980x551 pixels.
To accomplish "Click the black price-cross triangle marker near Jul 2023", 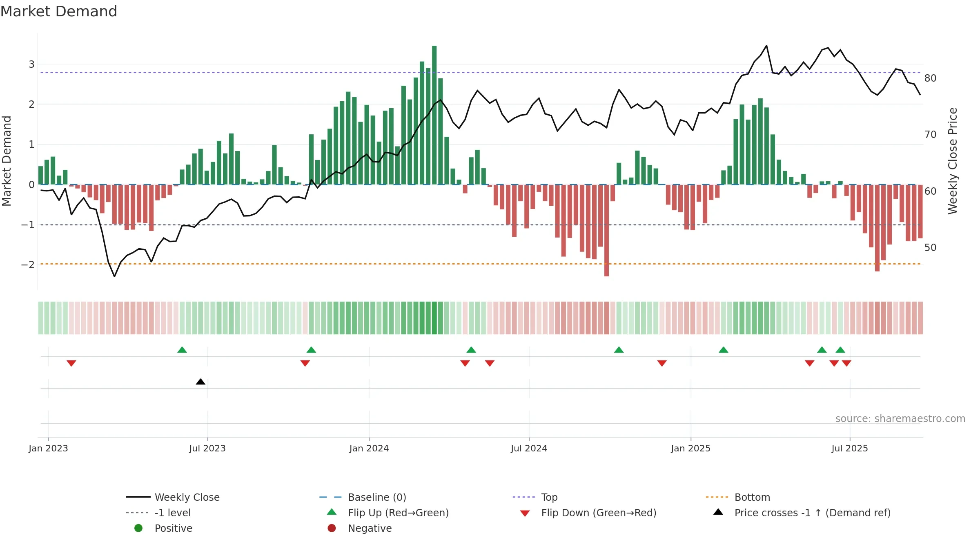I will [200, 382].
